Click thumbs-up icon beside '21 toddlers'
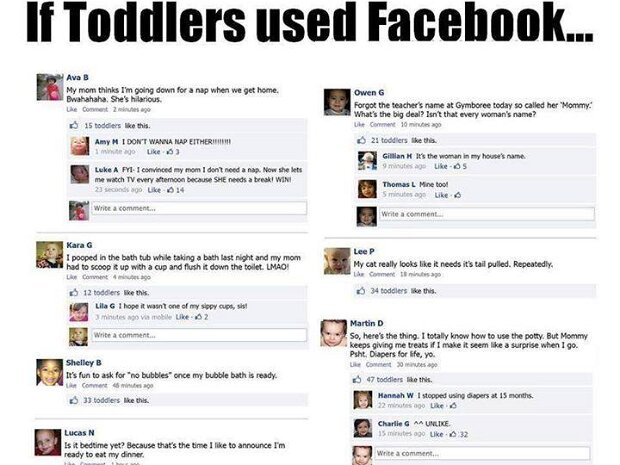The width and height of the screenshot is (620, 465). pyautogui.click(x=361, y=140)
